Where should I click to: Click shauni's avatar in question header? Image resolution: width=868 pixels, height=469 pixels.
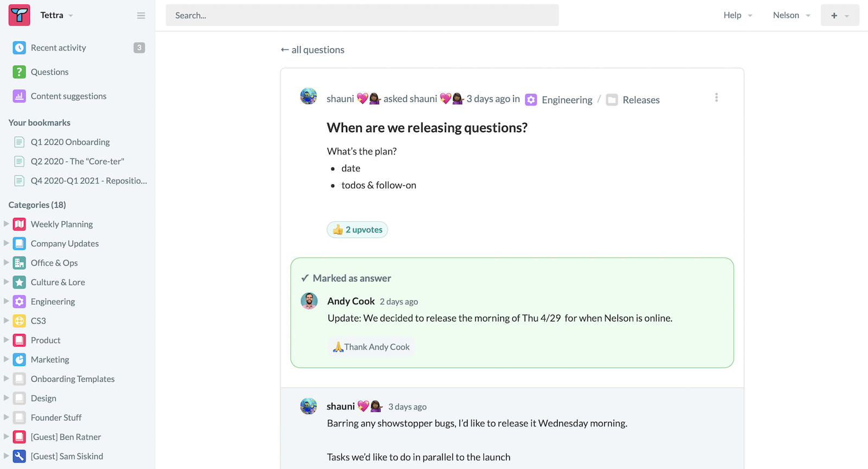(x=309, y=96)
